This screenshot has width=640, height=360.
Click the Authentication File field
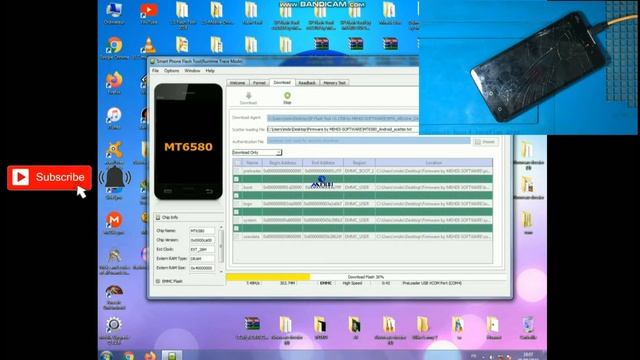coord(369,141)
